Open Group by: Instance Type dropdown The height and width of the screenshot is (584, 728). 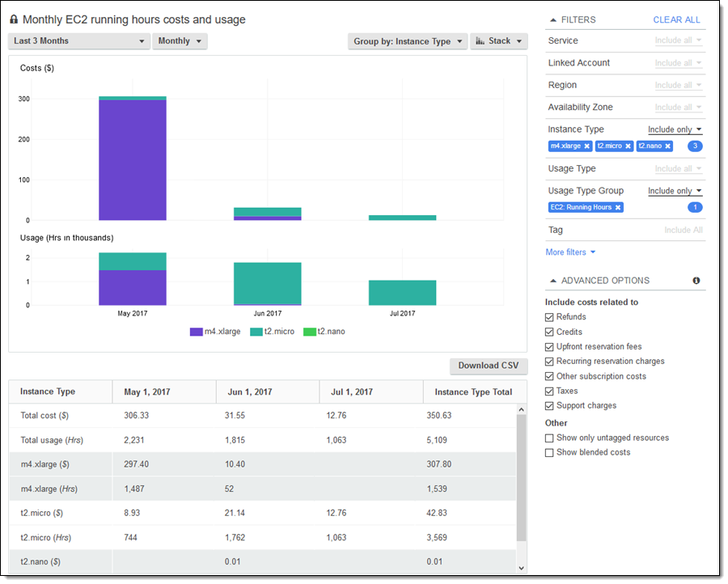pos(408,41)
